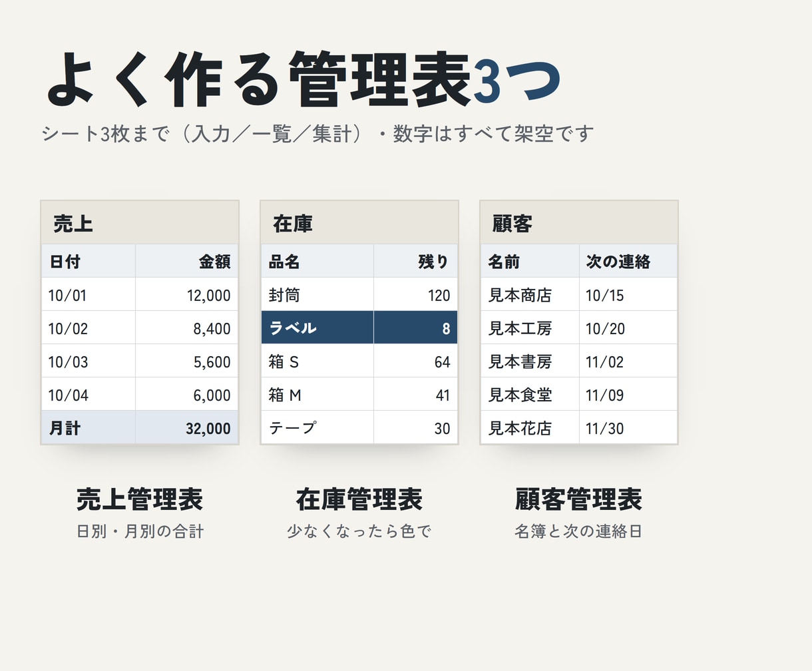The height and width of the screenshot is (671, 812).
Task: Select the 5,600 amount cell
Action: pos(187,361)
